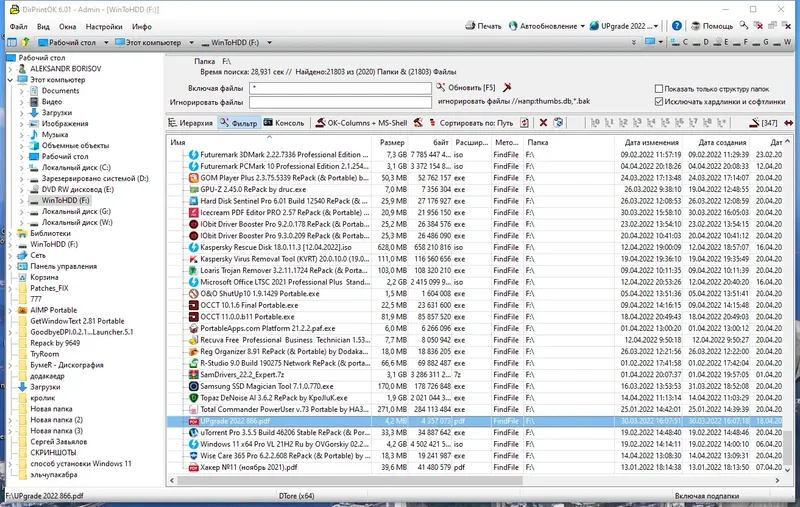Open the Файл menu

pos(18,27)
